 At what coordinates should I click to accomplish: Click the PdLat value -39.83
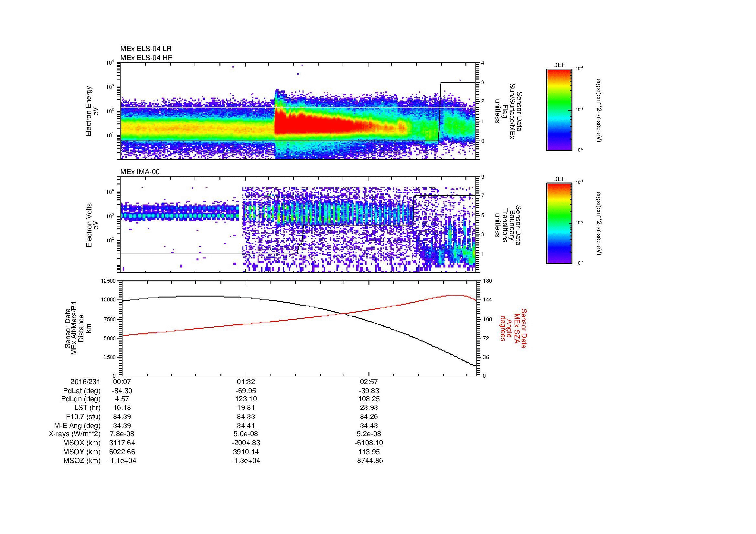[369, 391]
